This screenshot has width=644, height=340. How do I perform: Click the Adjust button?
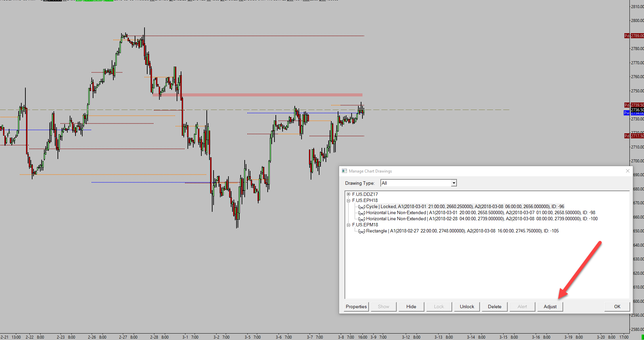(x=550, y=307)
